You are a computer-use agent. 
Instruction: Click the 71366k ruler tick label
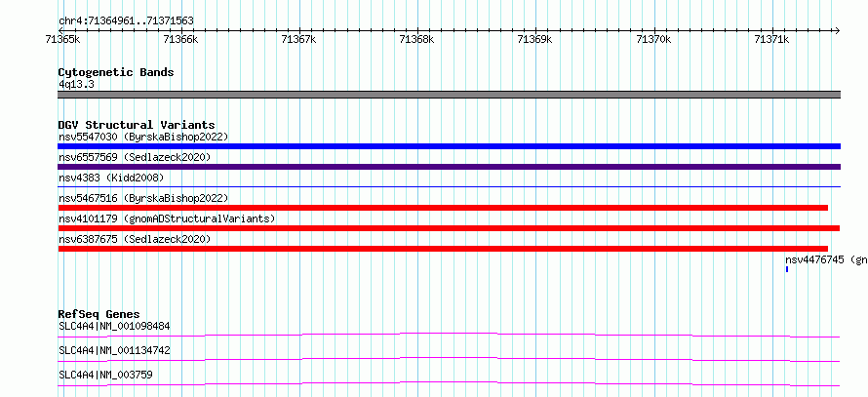181,40
